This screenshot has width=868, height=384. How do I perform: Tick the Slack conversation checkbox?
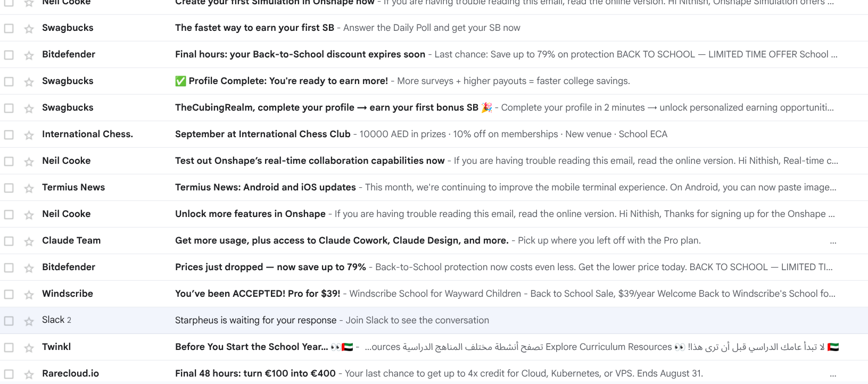[9, 321]
